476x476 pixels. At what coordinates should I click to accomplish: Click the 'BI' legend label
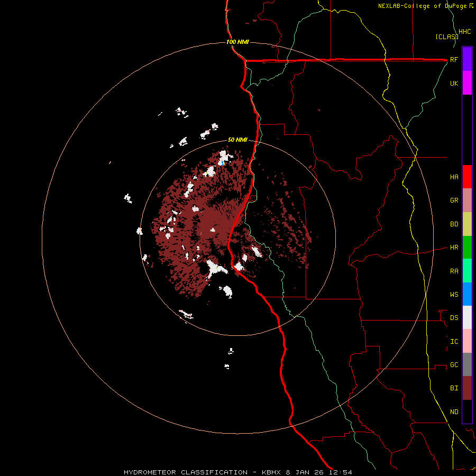[454, 388]
